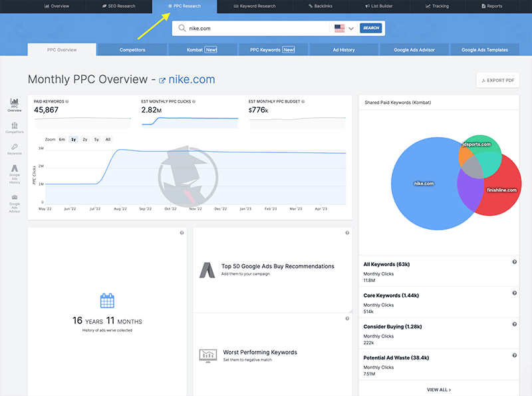The width and height of the screenshot is (532, 396).
Task: Open PPC Overview sidebar icon
Action: click(14, 104)
